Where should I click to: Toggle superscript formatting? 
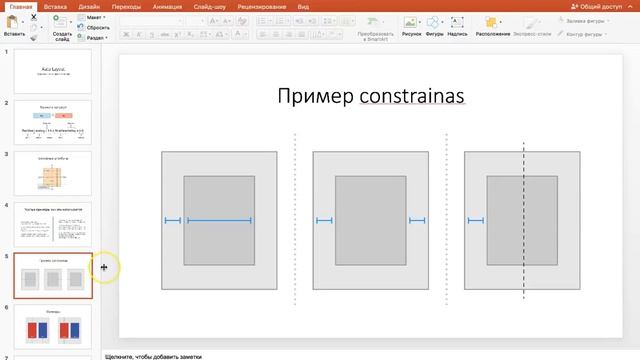point(178,35)
